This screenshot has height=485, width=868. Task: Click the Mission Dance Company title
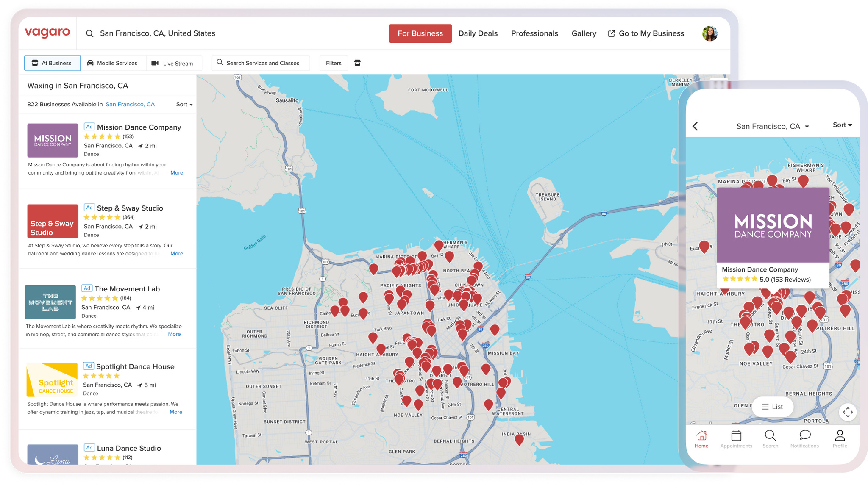pyautogui.click(x=139, y=127)
